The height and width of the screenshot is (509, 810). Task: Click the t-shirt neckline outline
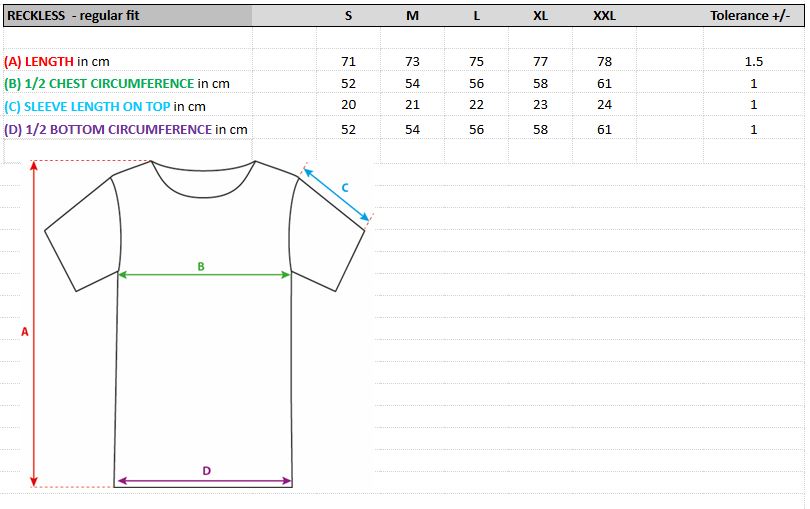(x=203, y=181)
